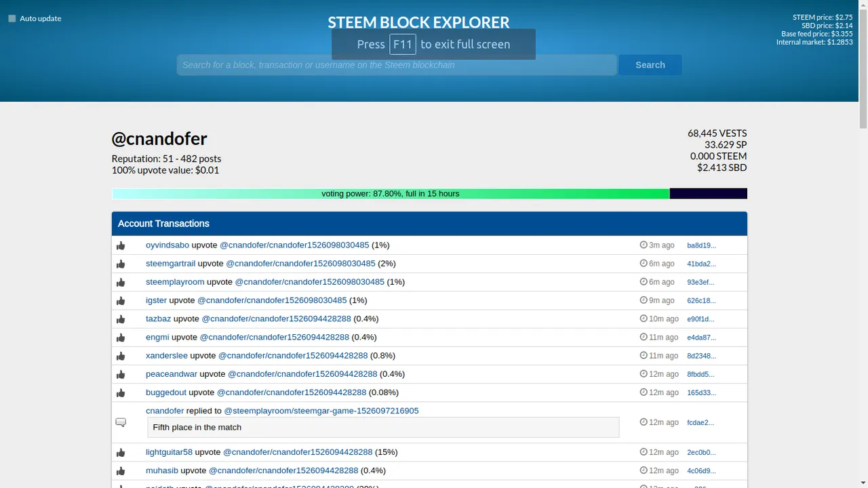Open the peaceandwar account link
Image resolution: width=868 pixels, height=488 pixels.
click(x=172, y=373)
